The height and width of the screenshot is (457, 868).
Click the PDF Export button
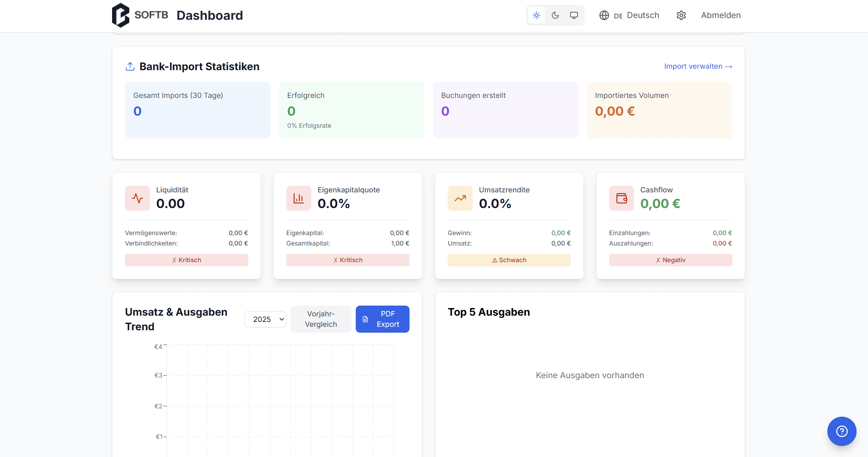click(382, 319)
